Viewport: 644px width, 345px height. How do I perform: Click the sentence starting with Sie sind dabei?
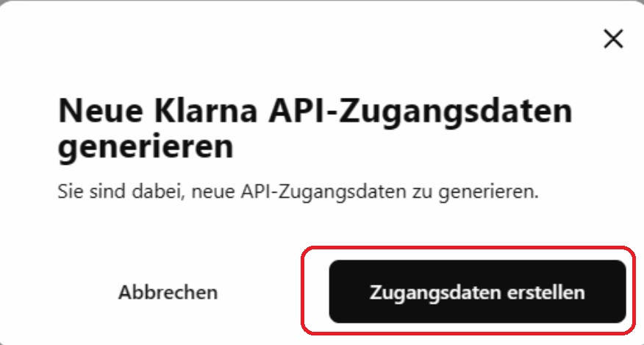[x=298, y=193]
